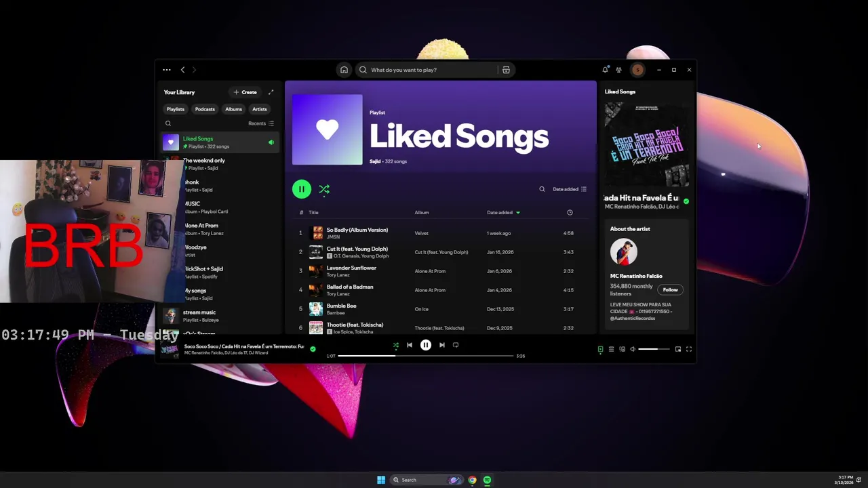868x488 pixels.
Task: Open the mini player icon
Action: click(x=677, y=349)
